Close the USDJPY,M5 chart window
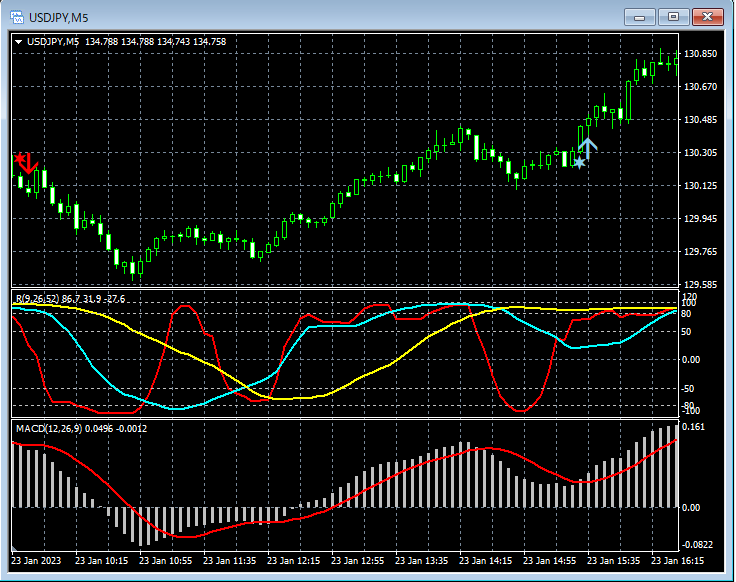The width and height of the screenshot is (736, 582). click(707, 17)
